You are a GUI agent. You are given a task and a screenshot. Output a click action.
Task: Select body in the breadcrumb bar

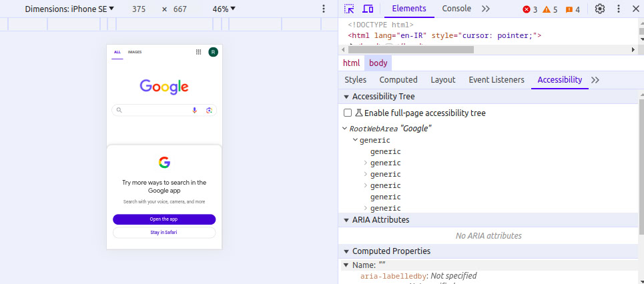pos(378,63)
